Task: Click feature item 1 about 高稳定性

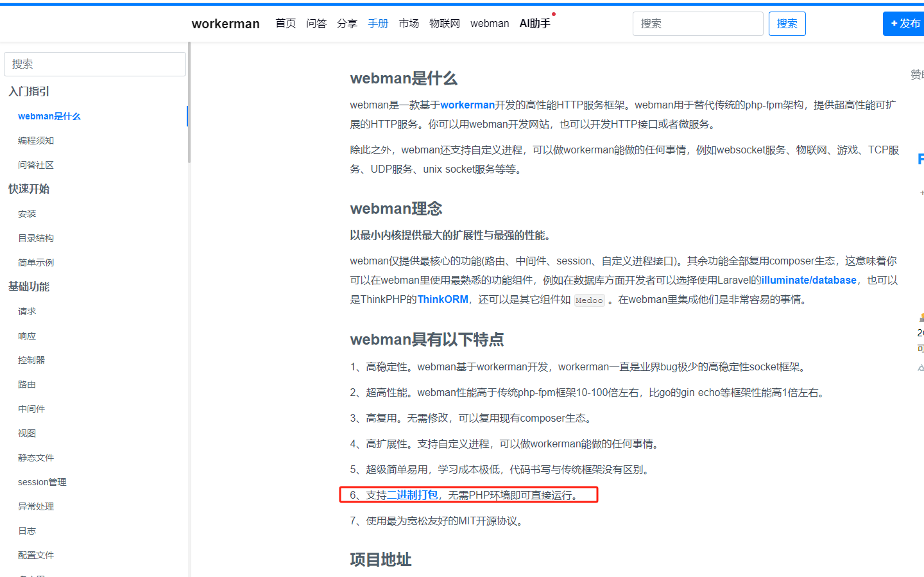Action: pyautogui.click(x=579, y=366)
